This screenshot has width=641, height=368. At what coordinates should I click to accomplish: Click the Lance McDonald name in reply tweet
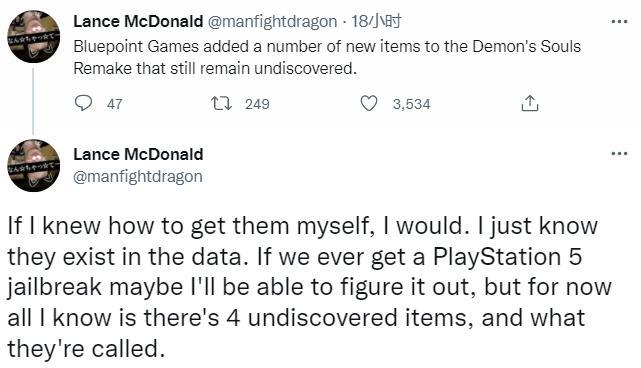tap(138, 154)
